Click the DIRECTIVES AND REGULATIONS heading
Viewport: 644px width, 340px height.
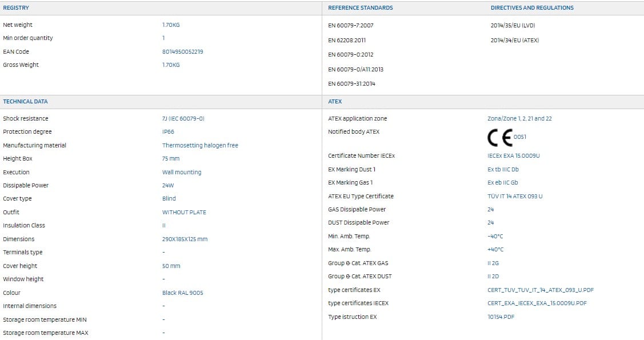[532, 8]
